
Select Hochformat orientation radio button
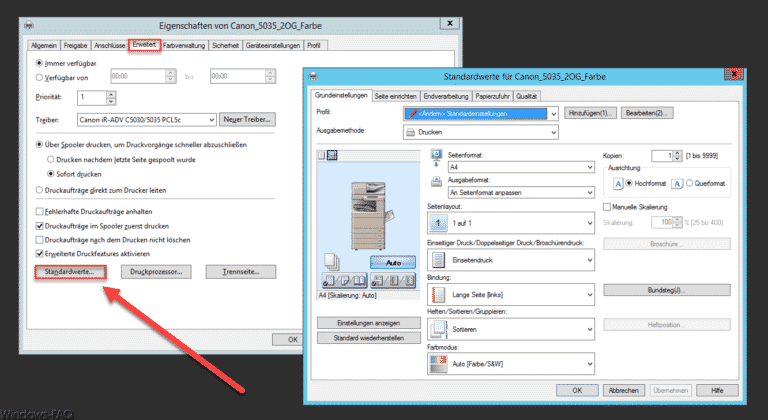pyautogui.click(x=629, y=183)
